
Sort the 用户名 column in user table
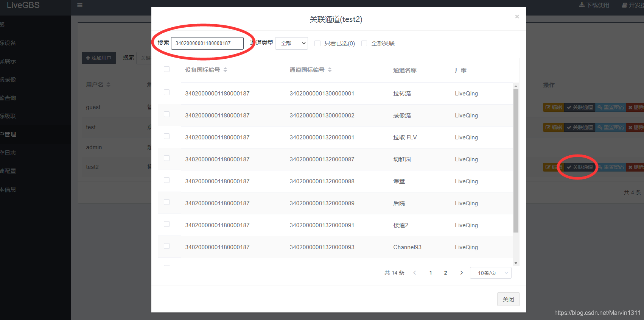point(108,84)
